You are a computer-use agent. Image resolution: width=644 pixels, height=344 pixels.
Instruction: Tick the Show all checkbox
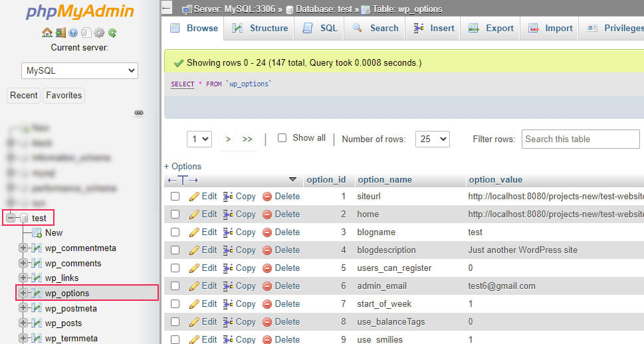[282, 138]
